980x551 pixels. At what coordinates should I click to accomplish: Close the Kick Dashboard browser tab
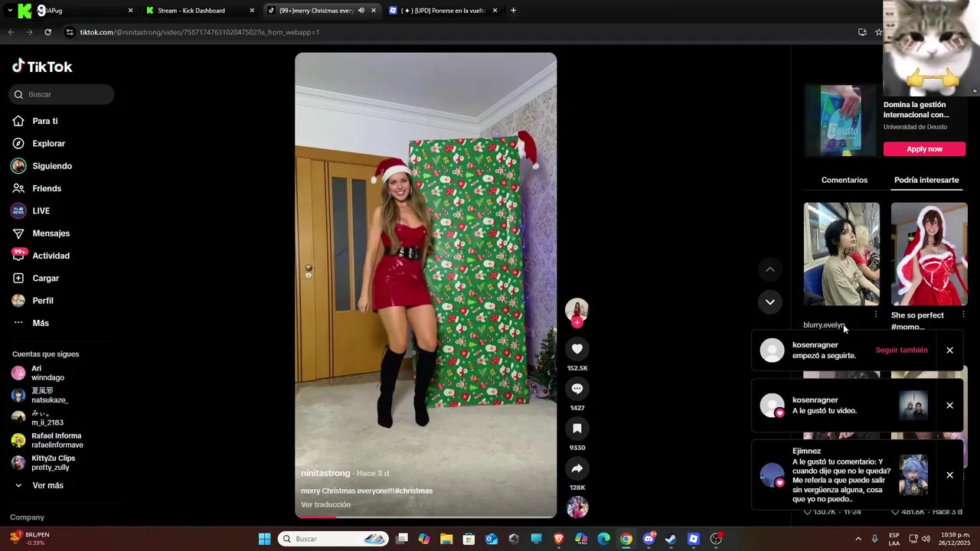(x=252, y=11)
